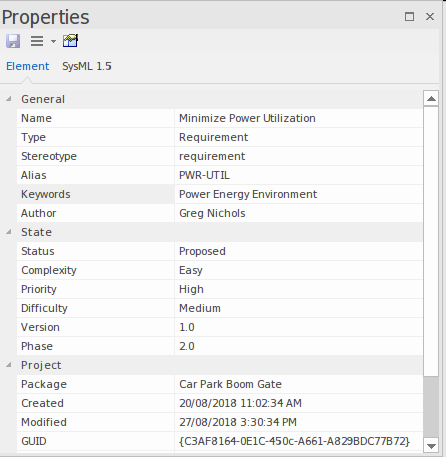Click the Alias field PWR-UTIL
The height and width of the screenshot is (457, 446).
coord(298,175)
